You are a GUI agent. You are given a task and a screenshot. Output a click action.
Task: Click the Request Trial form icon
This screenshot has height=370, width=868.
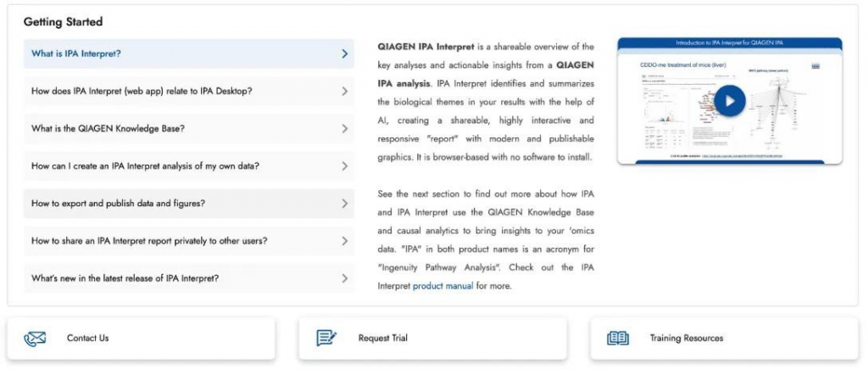pyautogui.click(x=326, y=338)
